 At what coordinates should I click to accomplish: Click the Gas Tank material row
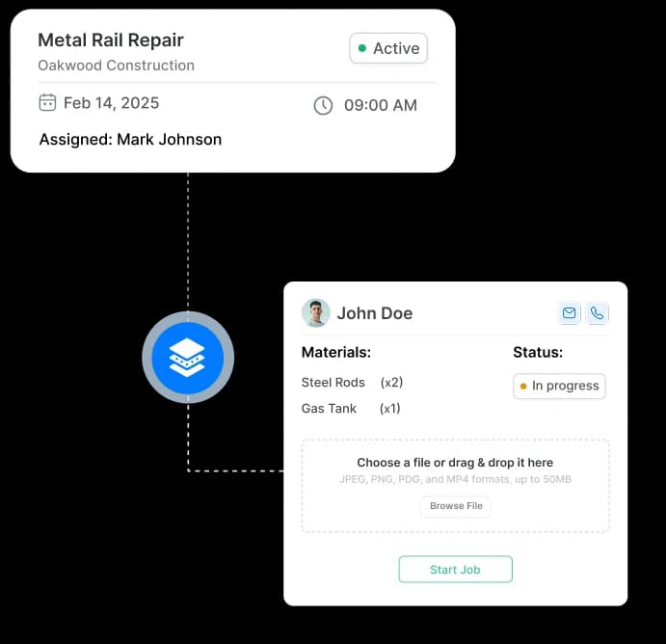click(x=351, y=408)
